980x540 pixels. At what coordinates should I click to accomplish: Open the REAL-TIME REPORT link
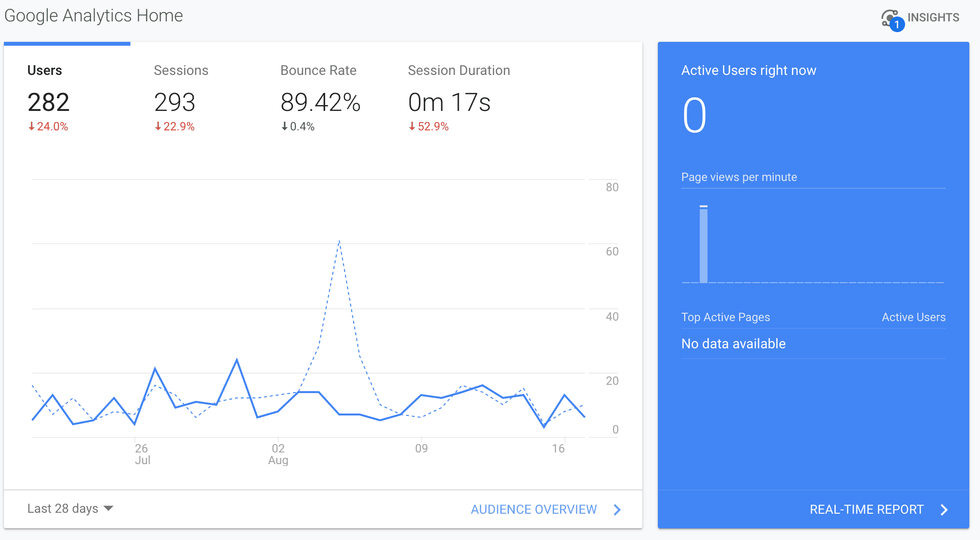pyautogui.click(x=867, y=509)
